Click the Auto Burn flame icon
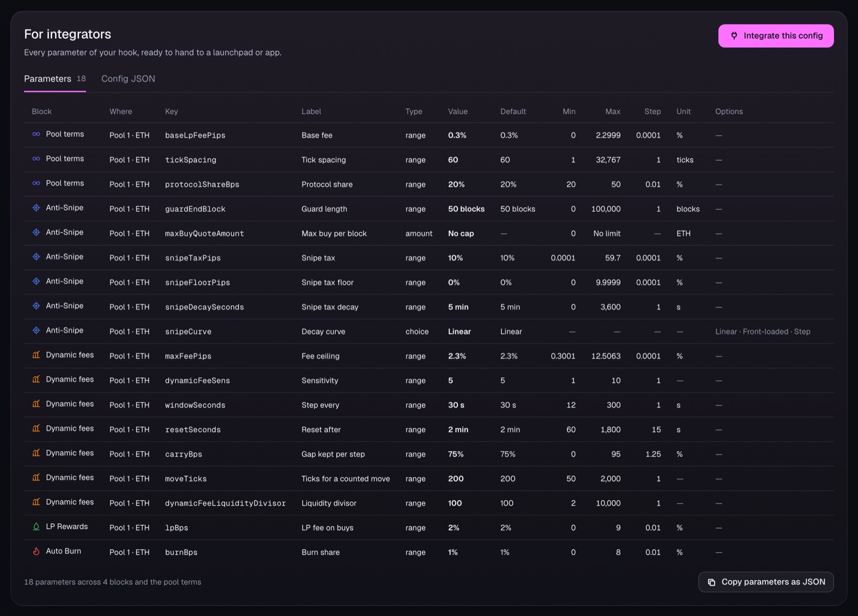Screen dimensions: 858x616 (x=36, y=551)
